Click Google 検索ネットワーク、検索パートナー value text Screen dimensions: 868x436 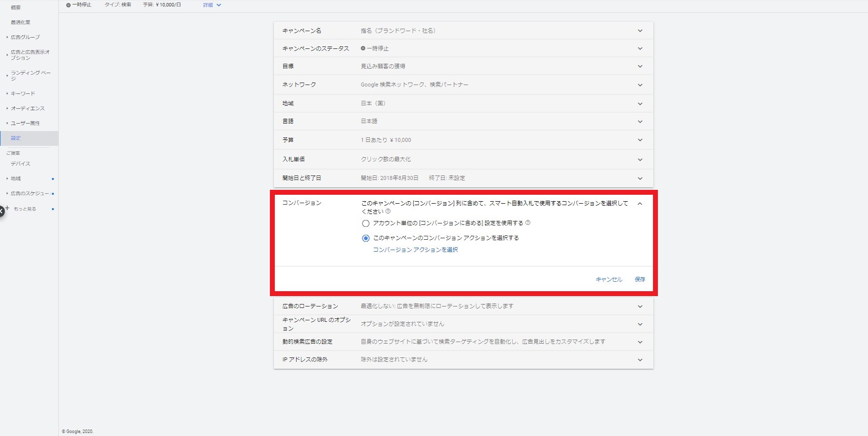coord(414,85)
